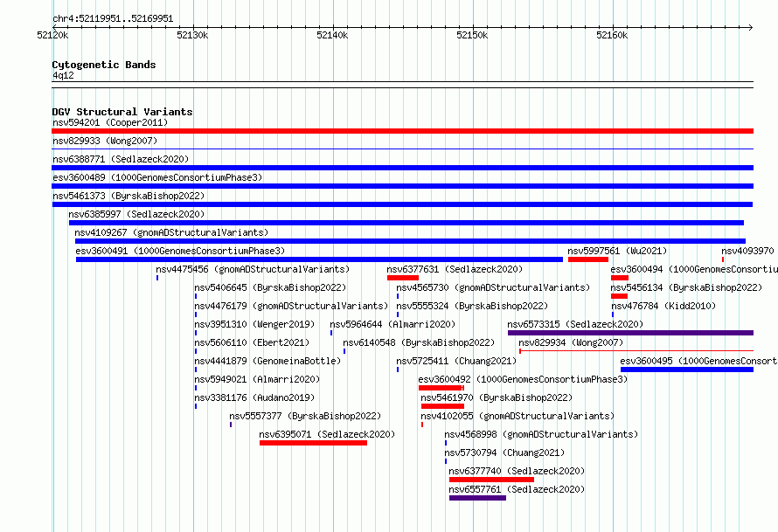Select the red bar under nsv6377631
The height and width of the screenshot is (532, 778).
403,278
